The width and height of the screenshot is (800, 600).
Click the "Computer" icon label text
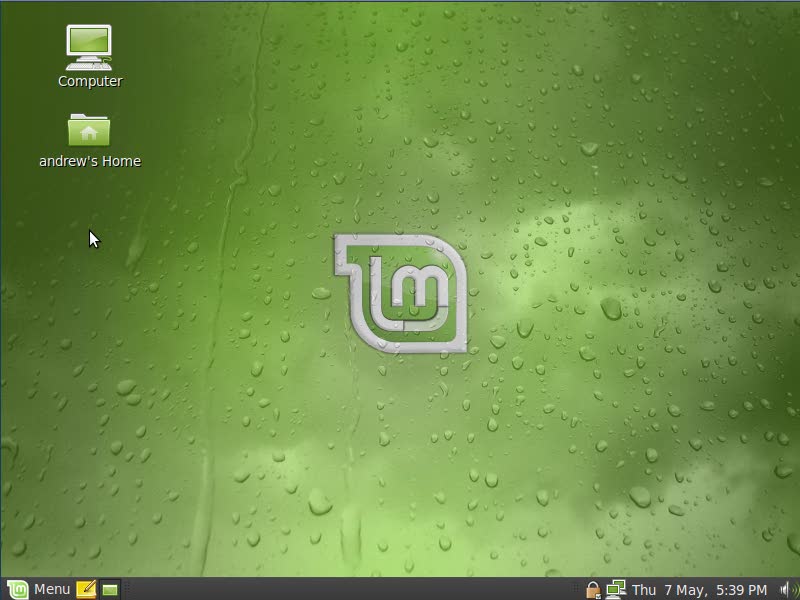(x=90, y=82)
